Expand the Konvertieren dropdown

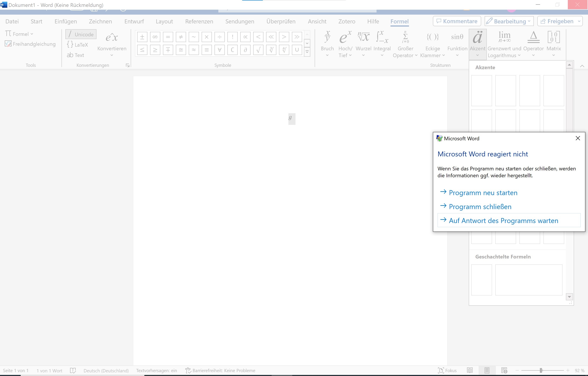pyautogui.click(x=112, y=55)
